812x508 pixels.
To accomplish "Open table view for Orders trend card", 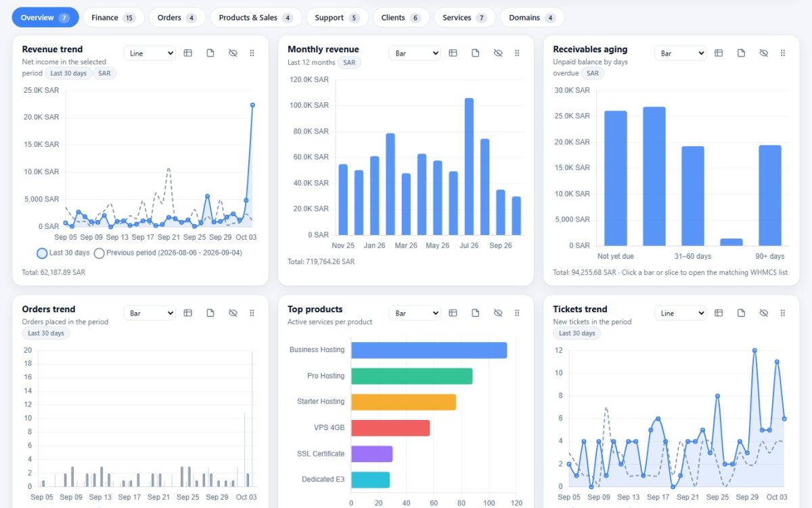I will (x=188, y=313).
